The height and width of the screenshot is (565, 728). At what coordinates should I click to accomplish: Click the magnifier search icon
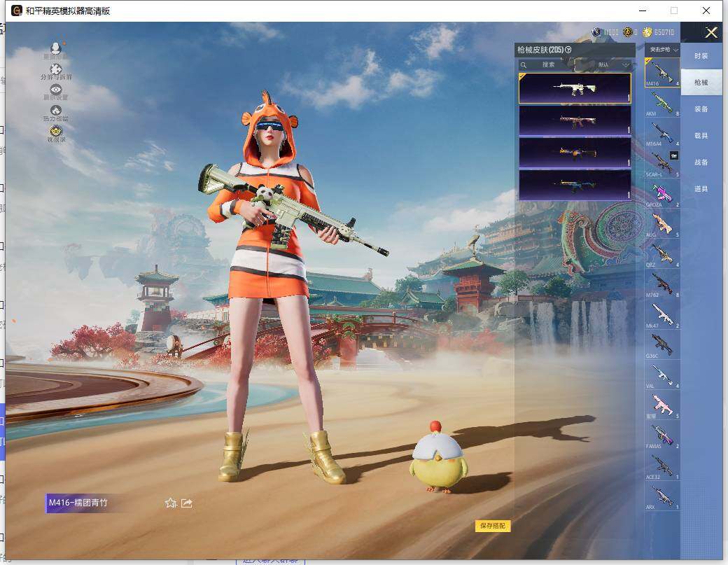[524, 65]
